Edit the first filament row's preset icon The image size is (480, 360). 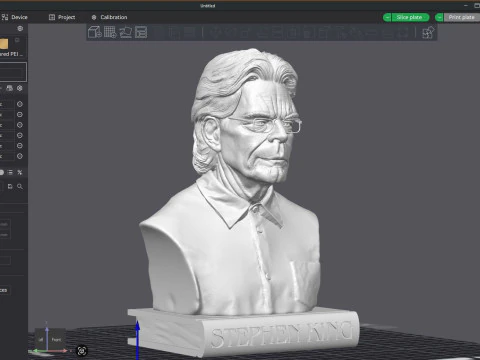(20, 104)
